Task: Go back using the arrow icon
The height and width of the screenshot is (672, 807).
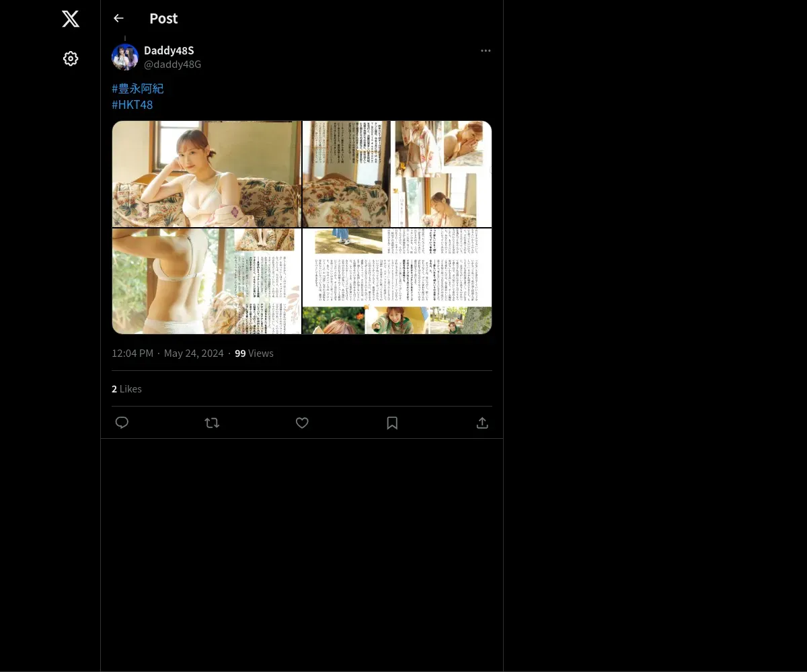Action: pos(118,18)
